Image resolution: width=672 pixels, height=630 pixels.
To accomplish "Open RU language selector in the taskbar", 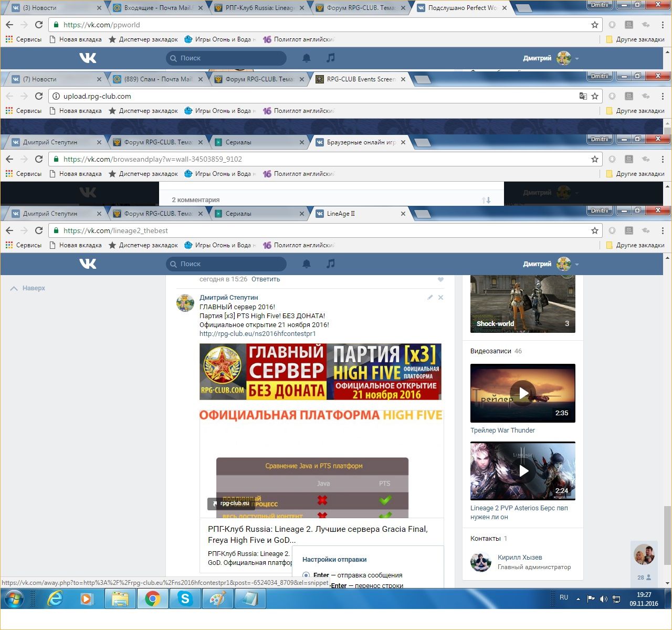I will pyautogui.click(x=564, y=597).
